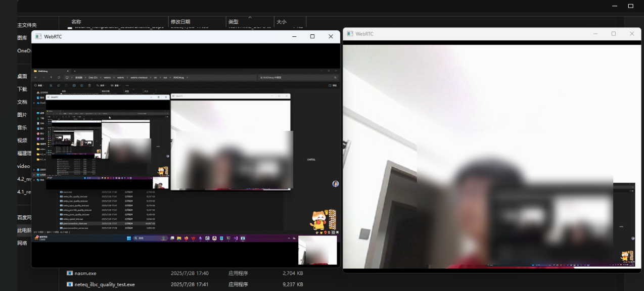Image resolution: width=644 pixels, height=291 pixels.
Task: Maximize the right WebRTC window
Action: pos(614,34)
